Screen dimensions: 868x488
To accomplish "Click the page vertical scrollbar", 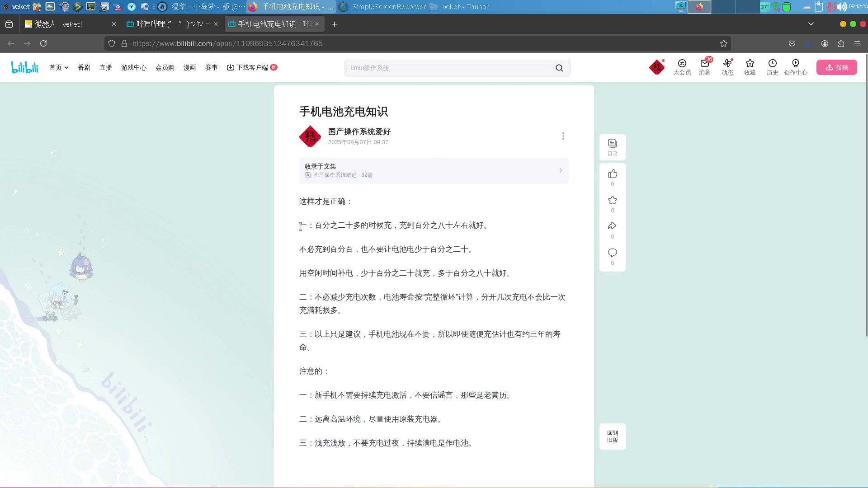I will point(866,194).
